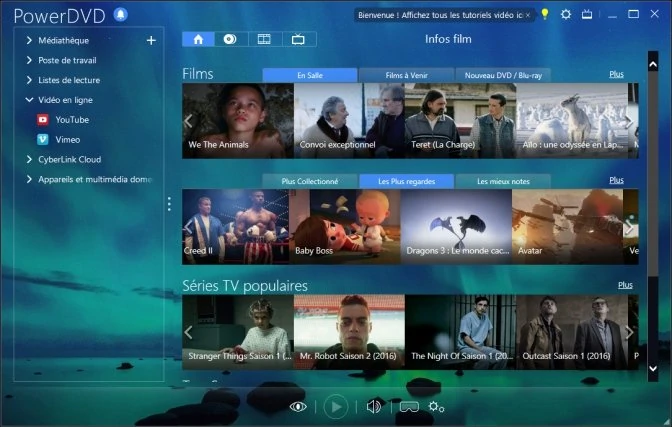Click the scrollbar down arrow
Screen dimensions: 672x427
(x=653, y=368)
